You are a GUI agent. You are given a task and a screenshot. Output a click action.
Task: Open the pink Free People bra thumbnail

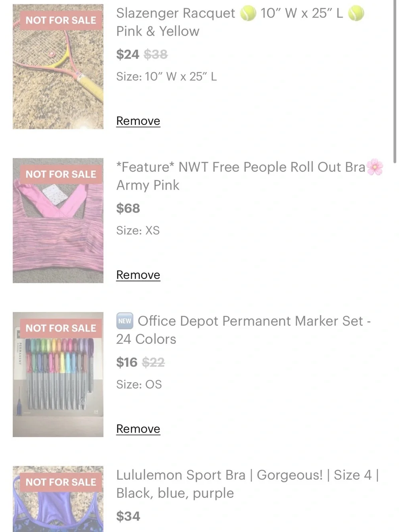pos(58,221)
